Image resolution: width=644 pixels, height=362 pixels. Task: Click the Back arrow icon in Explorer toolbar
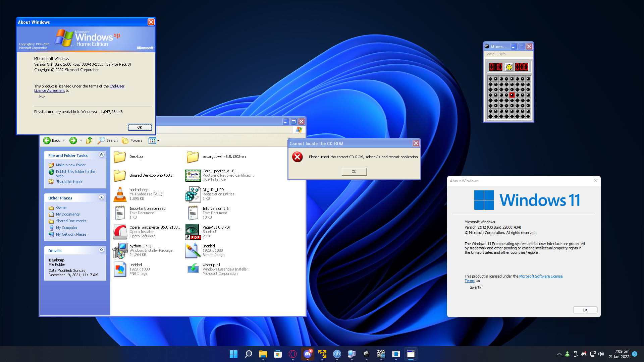(x=47, y=140)
